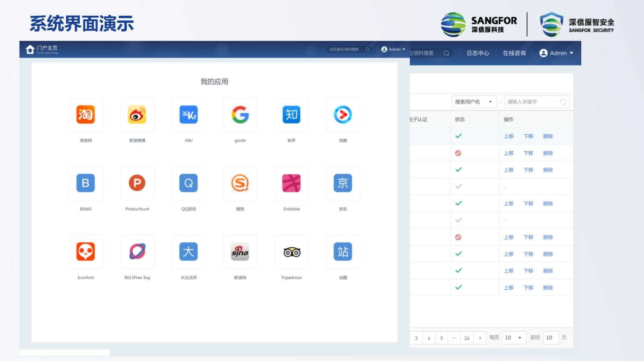
Task: Launch the 知乎 application
Action: click(291, 115)
